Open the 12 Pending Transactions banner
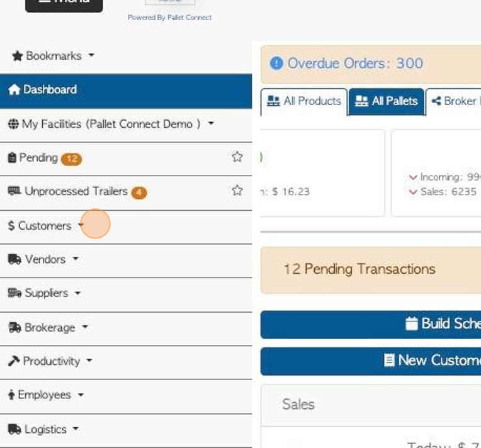The height and width of the screenshot is (448, 481). (359, 269)
